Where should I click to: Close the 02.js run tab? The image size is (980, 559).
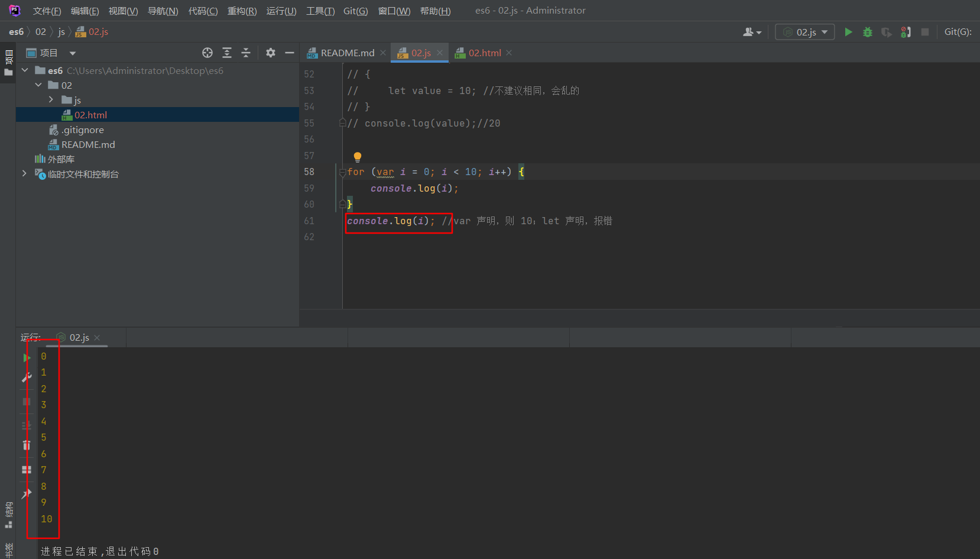(x=97, y=338)
